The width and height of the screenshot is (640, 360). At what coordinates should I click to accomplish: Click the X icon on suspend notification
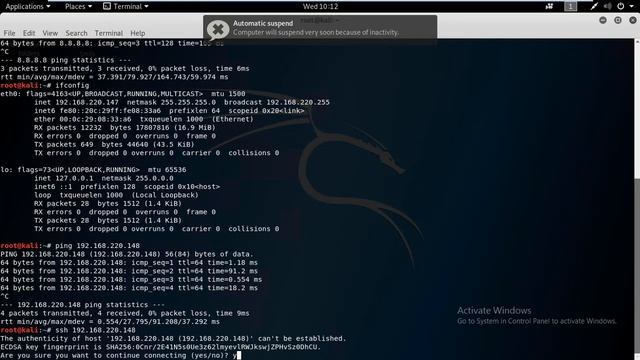click(x=218, y=29)
